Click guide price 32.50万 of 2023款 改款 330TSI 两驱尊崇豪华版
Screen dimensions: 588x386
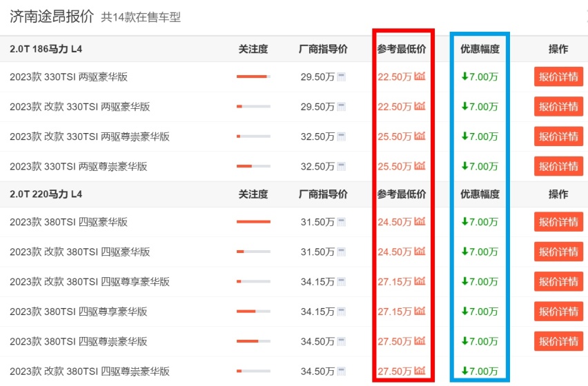(x=317, y=136)
